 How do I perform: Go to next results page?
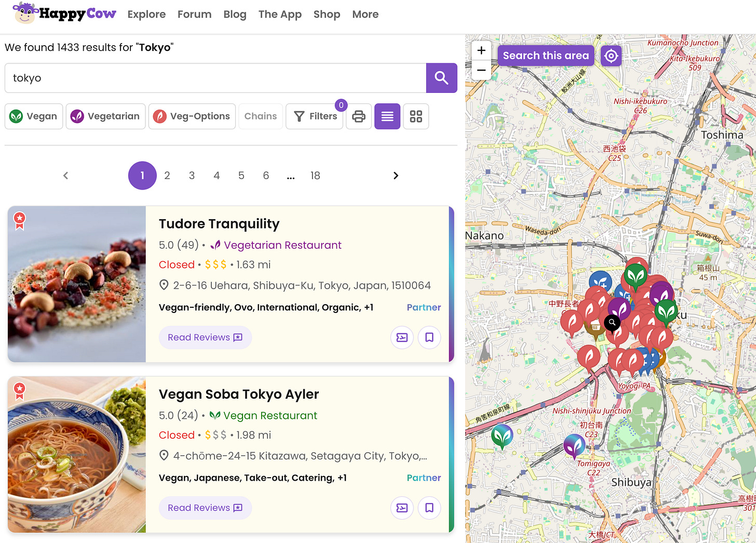pos(396,175)
